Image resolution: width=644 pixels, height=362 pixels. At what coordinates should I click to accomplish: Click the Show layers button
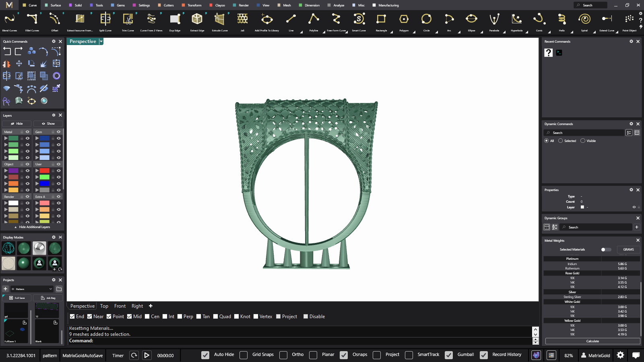pyautogui.click(x=48, y=123)
